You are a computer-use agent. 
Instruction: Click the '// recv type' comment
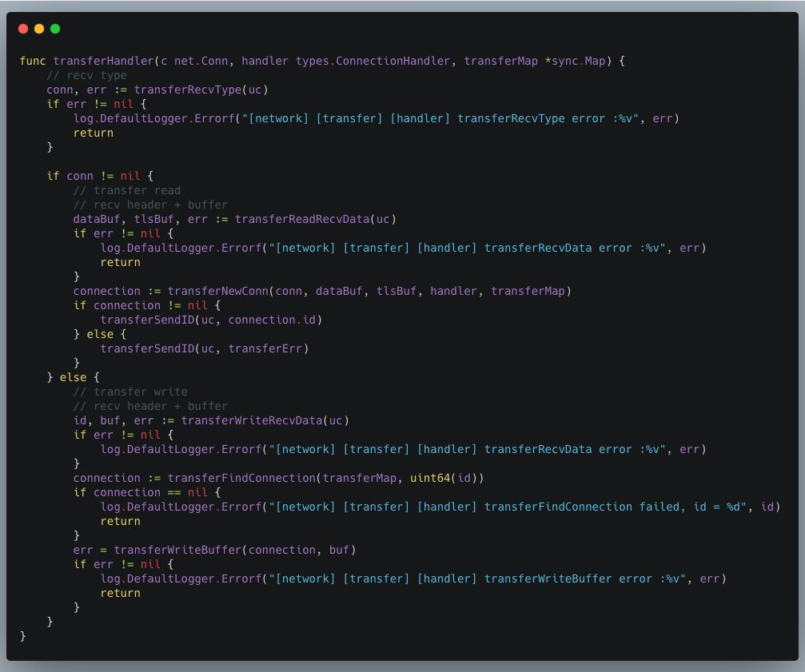click(86, 75)
